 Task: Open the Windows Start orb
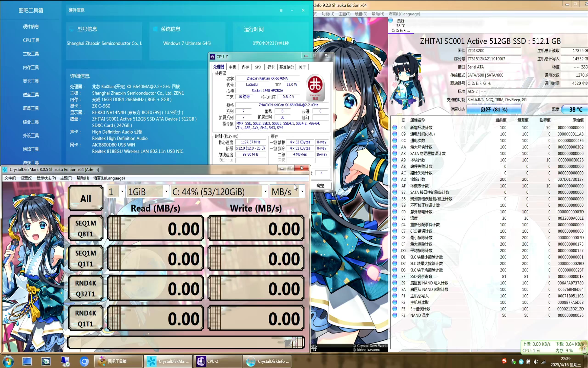click(x=8, y=361)
